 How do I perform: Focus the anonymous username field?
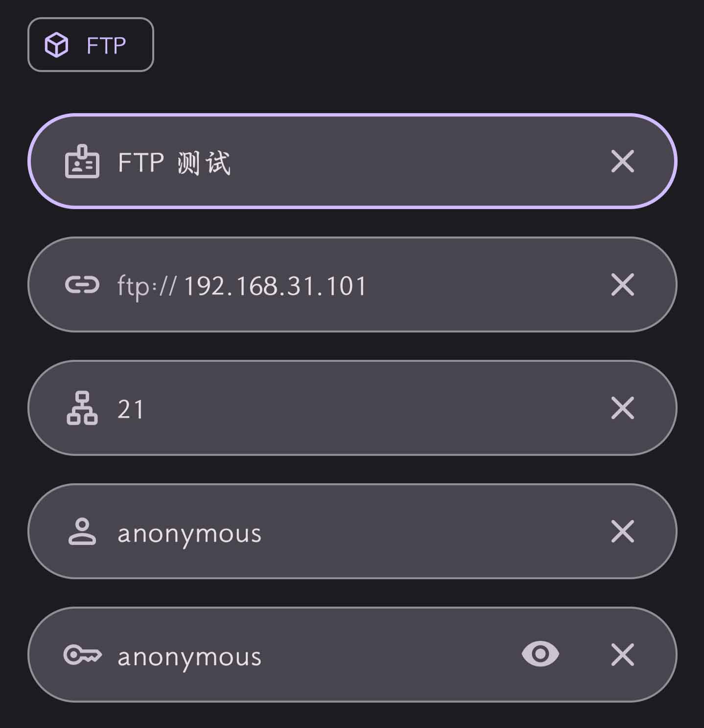pyautogui.click(x=352, y=531)
